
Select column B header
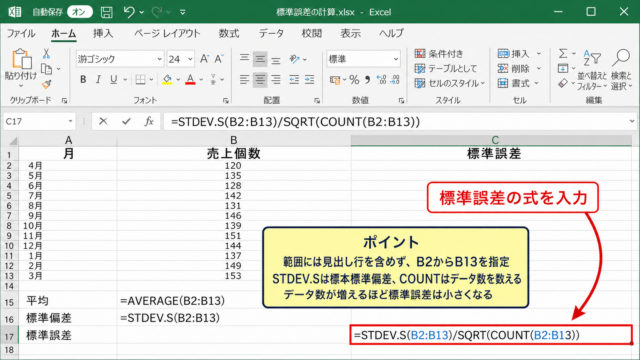(x=233, y=140)
